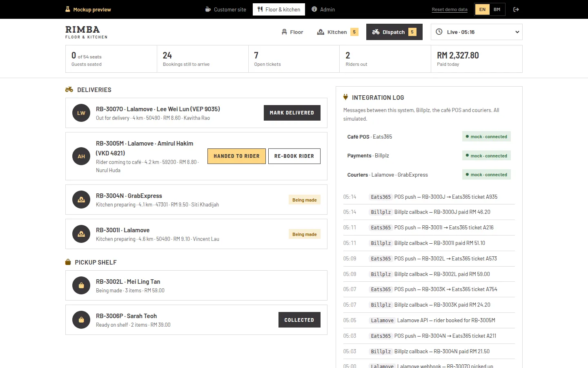Switch language to BM
The height and width of the screenshot is (368, 588).
point(497,9)
